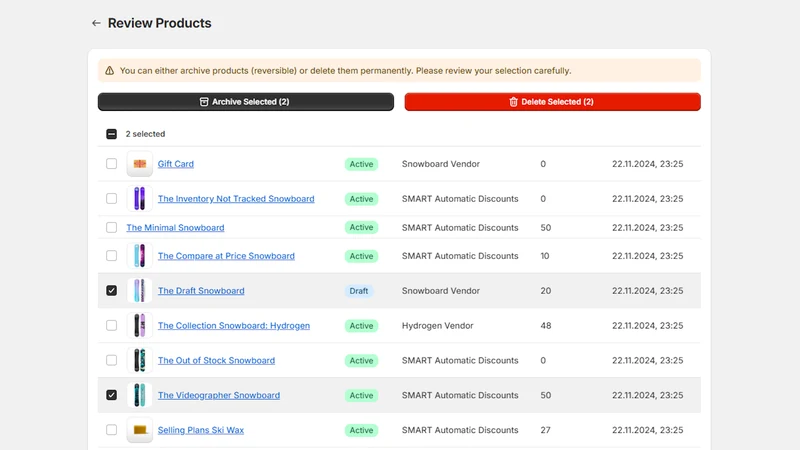Open The Out of Stock Snowboard link

pyautogui.click(x=216, y=360)
